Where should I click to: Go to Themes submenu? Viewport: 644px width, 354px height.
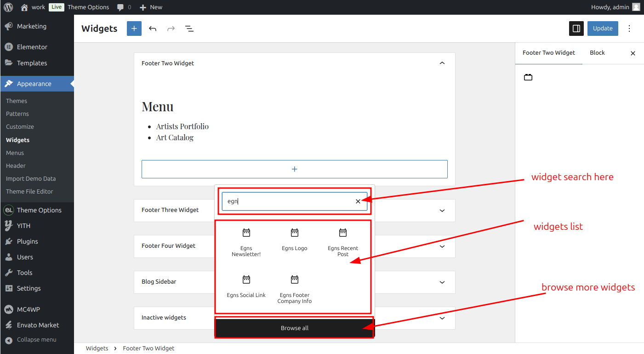click(x=17, y=101)
